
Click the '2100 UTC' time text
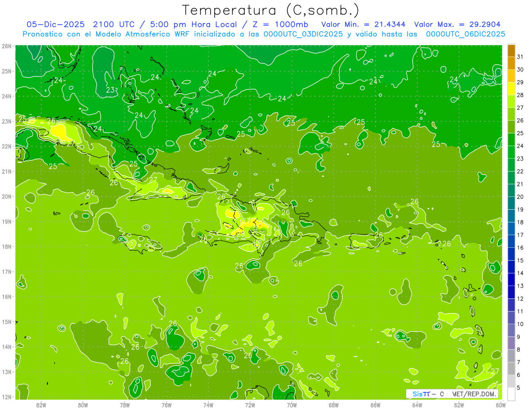(x=113, y=24)
